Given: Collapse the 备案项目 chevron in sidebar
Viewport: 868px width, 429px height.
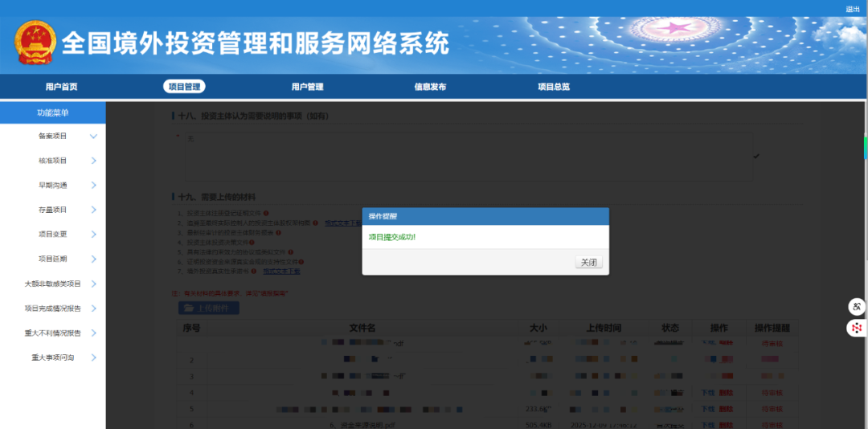Looking at the screenshot, I should (93, 137).
